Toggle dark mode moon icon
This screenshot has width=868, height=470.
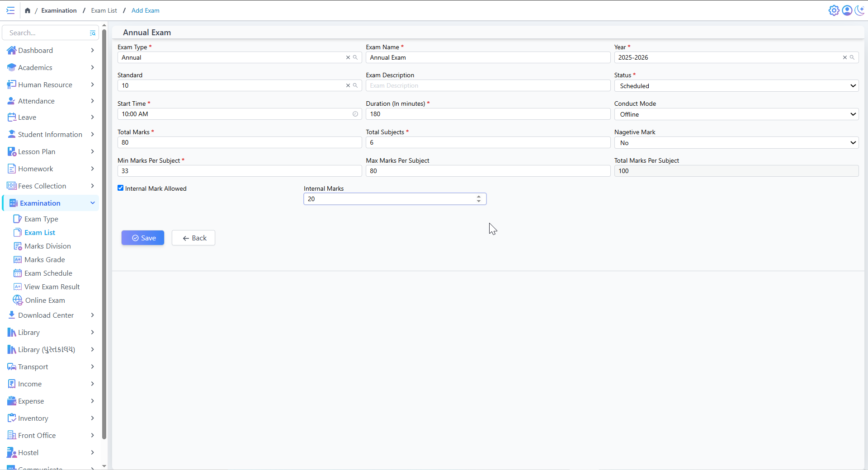pos(859,10)
